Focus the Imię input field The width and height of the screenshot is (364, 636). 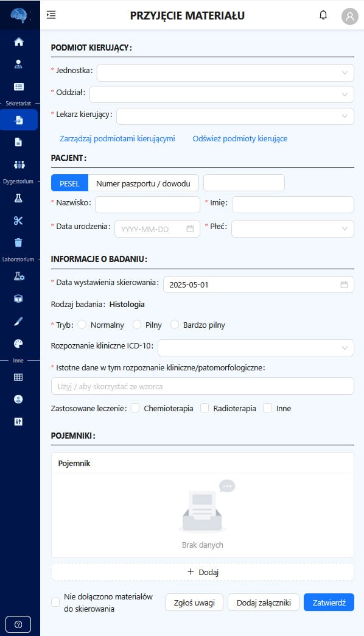tap(293, 205)
